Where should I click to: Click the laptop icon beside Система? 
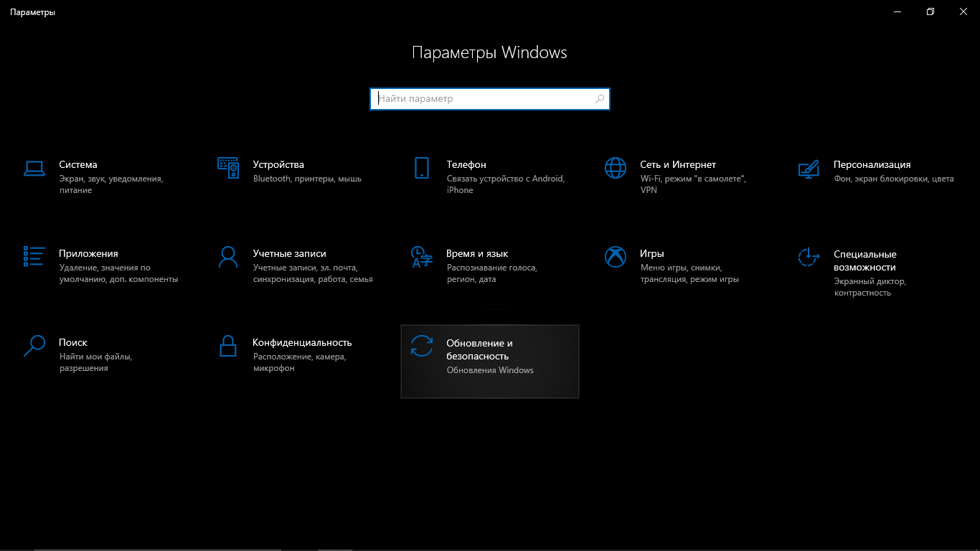34,169
